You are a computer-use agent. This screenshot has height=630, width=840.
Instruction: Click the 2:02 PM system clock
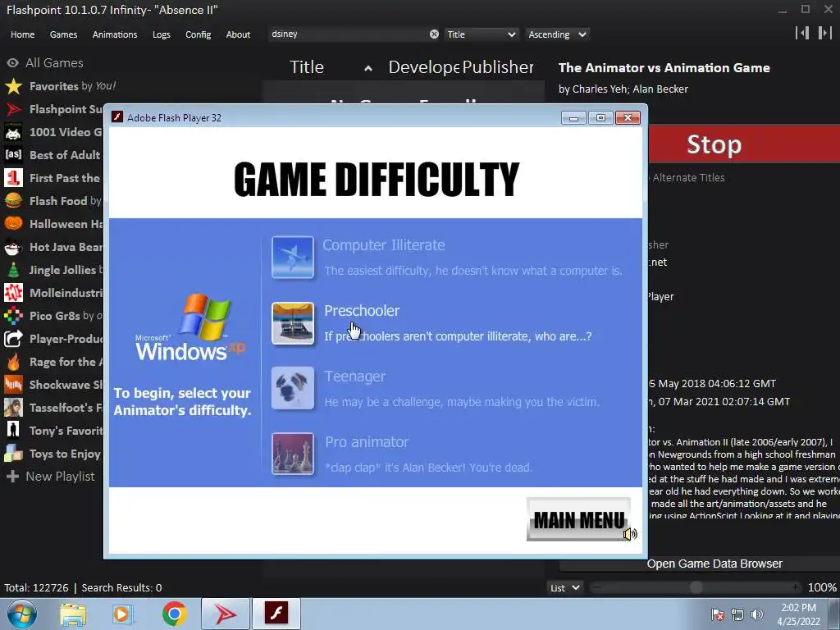point(798,608)
